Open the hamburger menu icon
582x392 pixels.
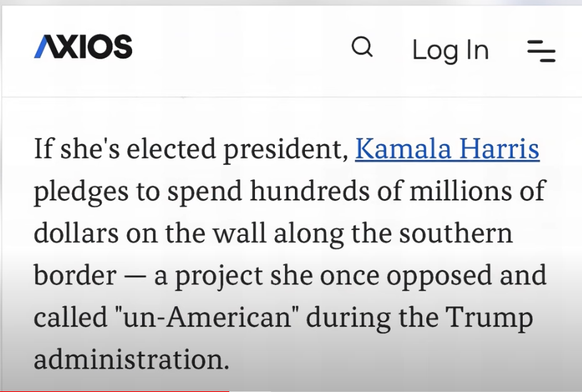541,51
